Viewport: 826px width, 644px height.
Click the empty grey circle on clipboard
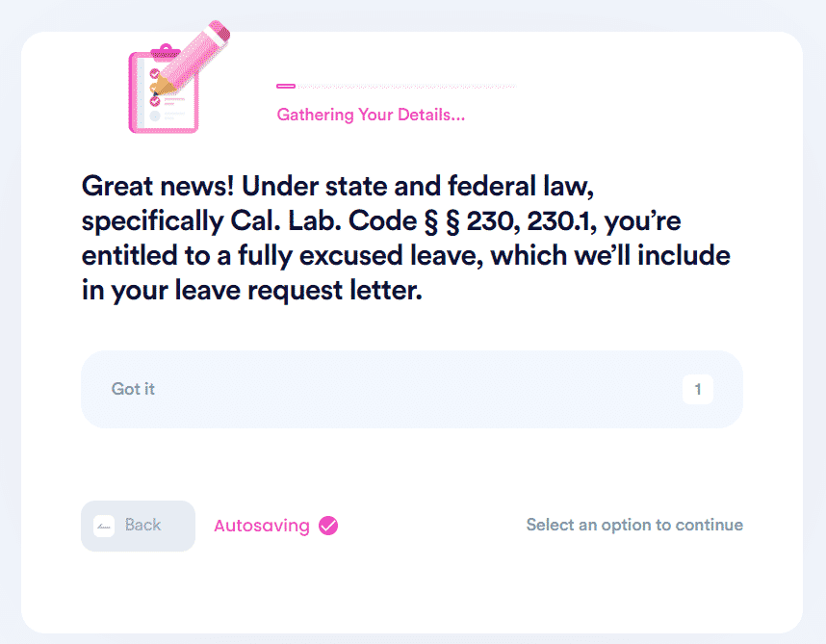[x=155, y=116]
